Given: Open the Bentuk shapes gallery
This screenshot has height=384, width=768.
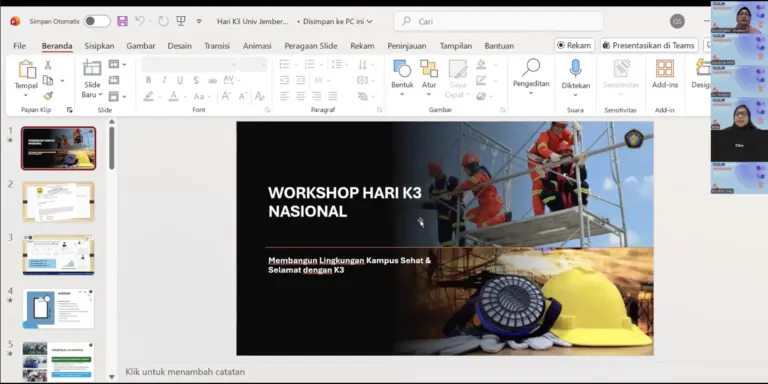Looking at the screenshot, I should [x=402, y=77].
